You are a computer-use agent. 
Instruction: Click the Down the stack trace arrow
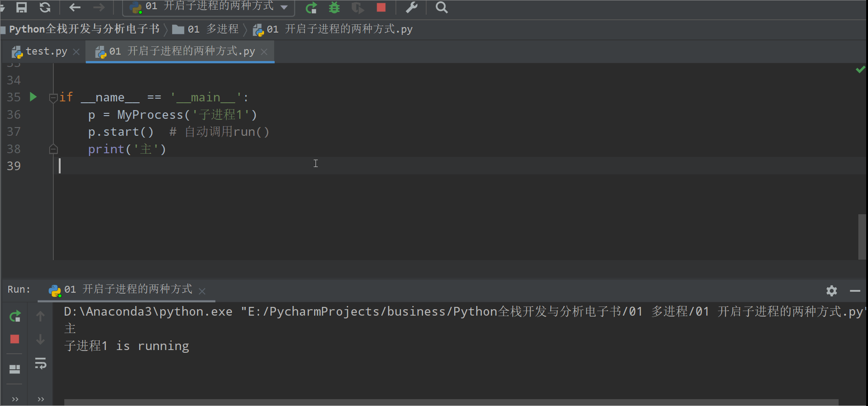(40, 339)
